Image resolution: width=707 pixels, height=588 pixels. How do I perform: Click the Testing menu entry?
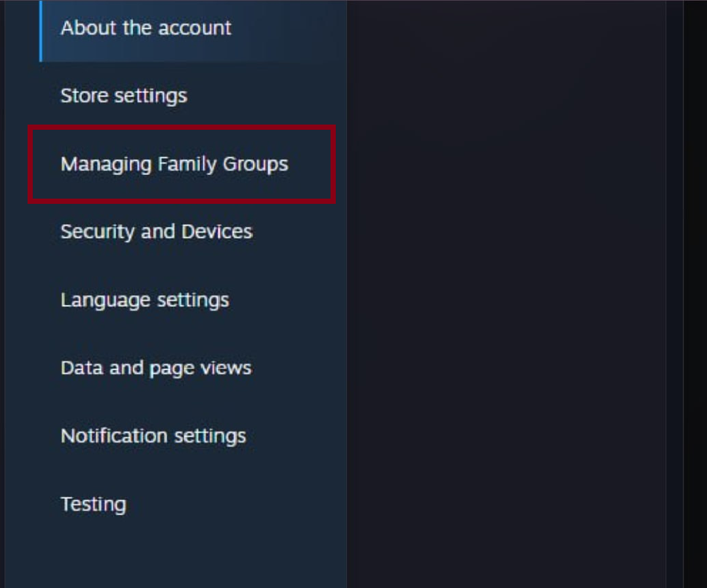pyautogui.click(x=93, y=504)
